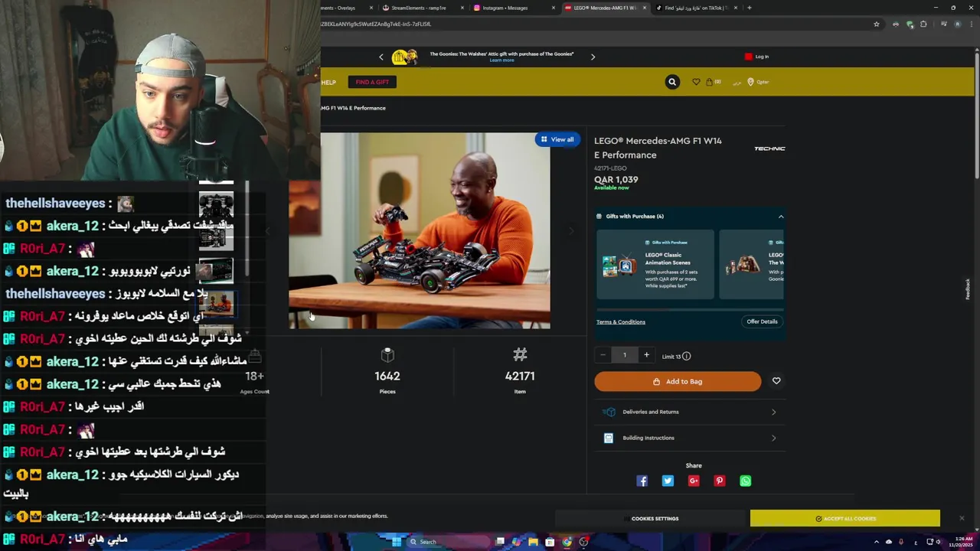This screenshot has height=551, width=980.
Task: Increase quantity with plus button
Action: [x=646, y=355]
